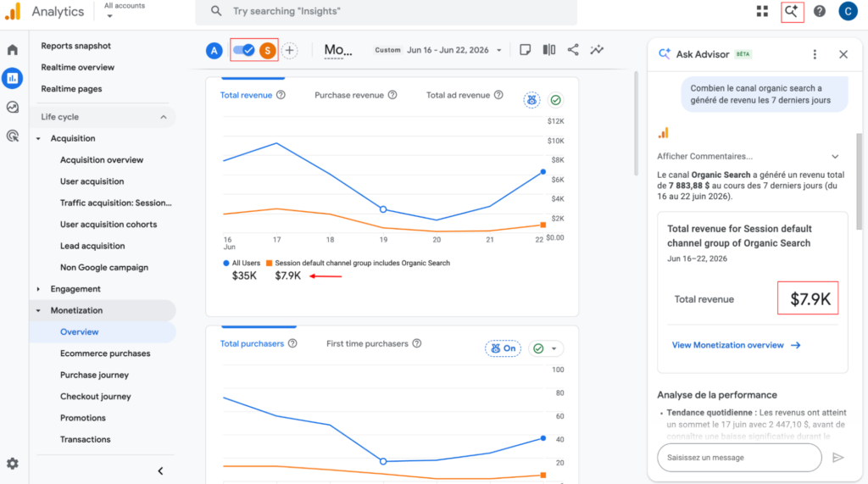Open the Google apps grid icon
Viewport: 868px width, 484px height.
762,11
